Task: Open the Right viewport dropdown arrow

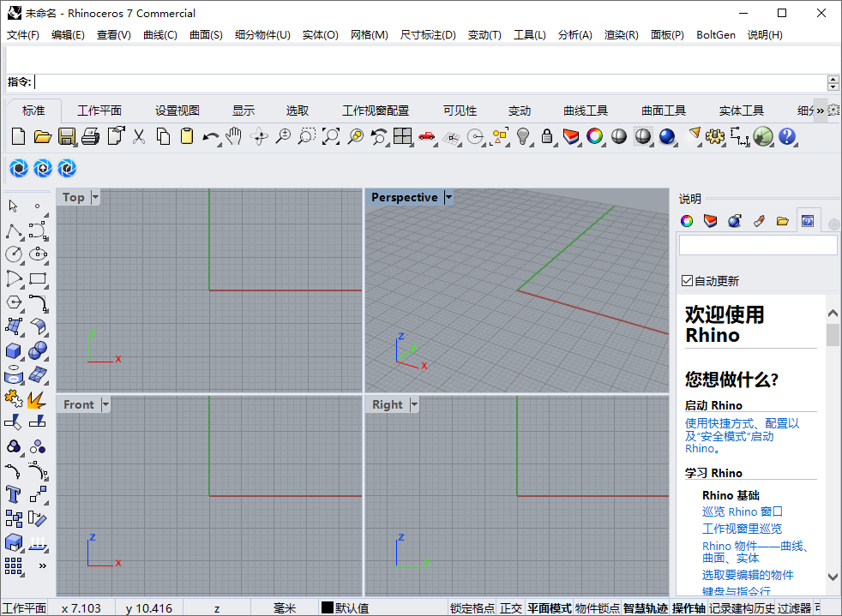Action: tap(414, 404)
